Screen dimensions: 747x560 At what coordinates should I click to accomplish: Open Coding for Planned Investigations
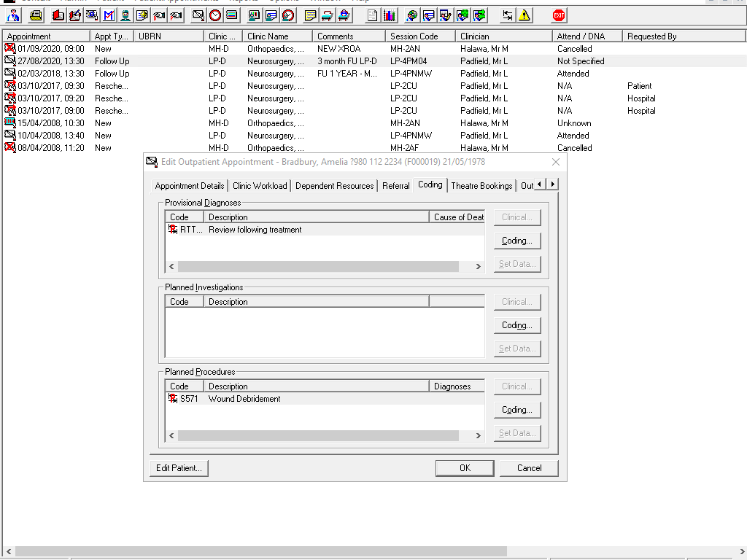point(517,325)
